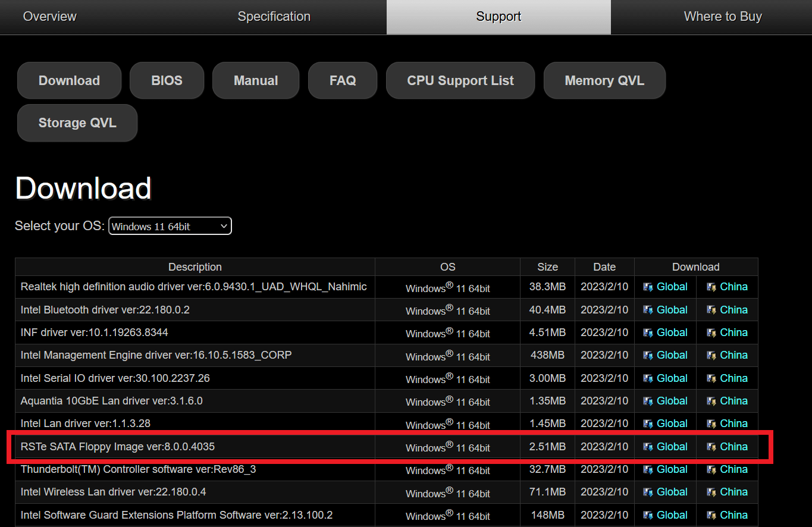Open the Where to Buy tab
The width and height of the screenshot is (812, 527).
pyautogui.click(x=723, y=17)
